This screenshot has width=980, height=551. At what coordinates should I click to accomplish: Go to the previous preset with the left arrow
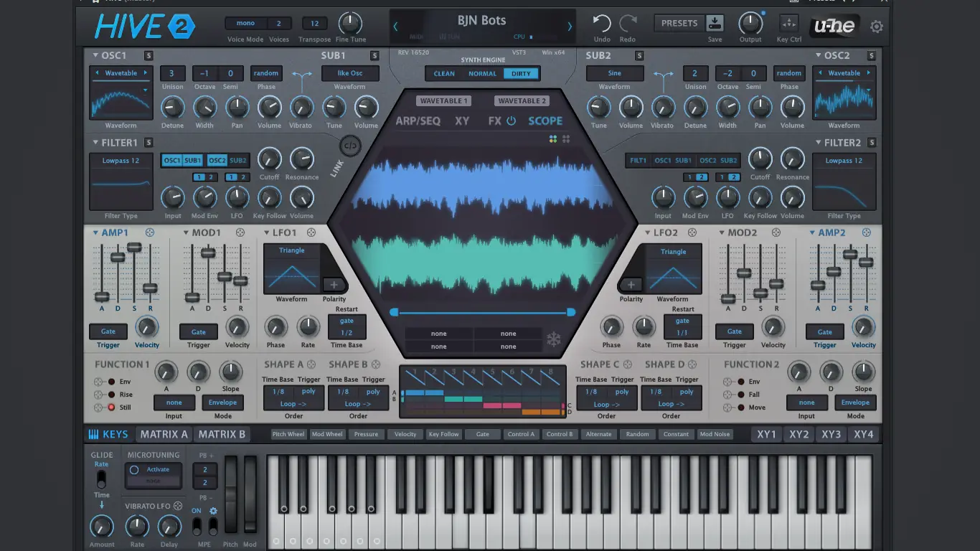coord(395,27)
